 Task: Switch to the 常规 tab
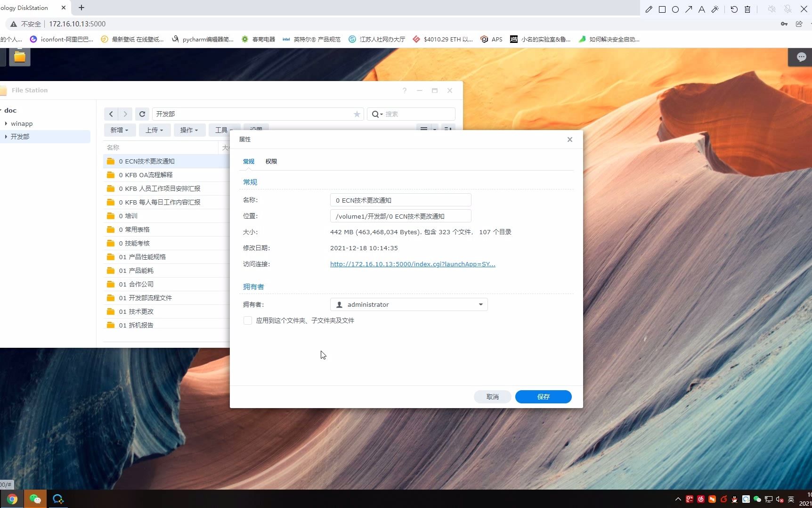(249, 162)
